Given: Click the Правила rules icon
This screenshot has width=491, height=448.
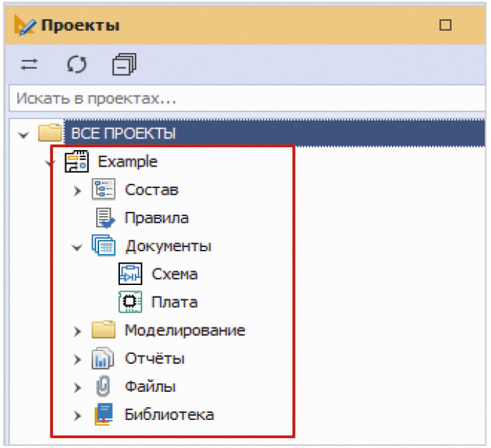Looking at the screenshot, I should point(106,218).
